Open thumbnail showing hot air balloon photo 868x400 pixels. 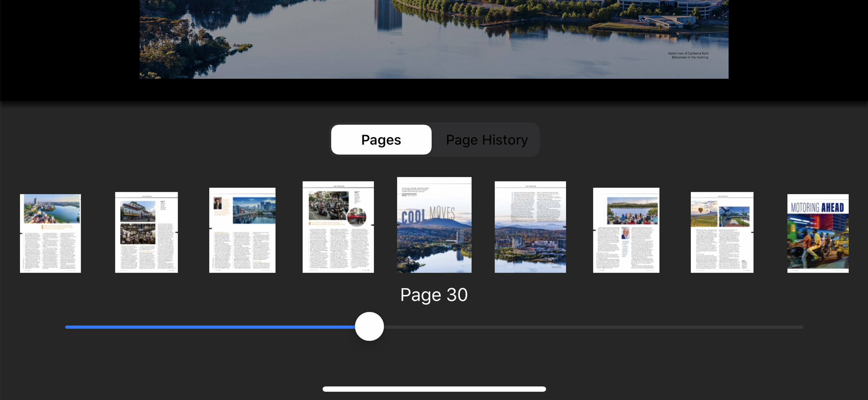pos(722,232)
